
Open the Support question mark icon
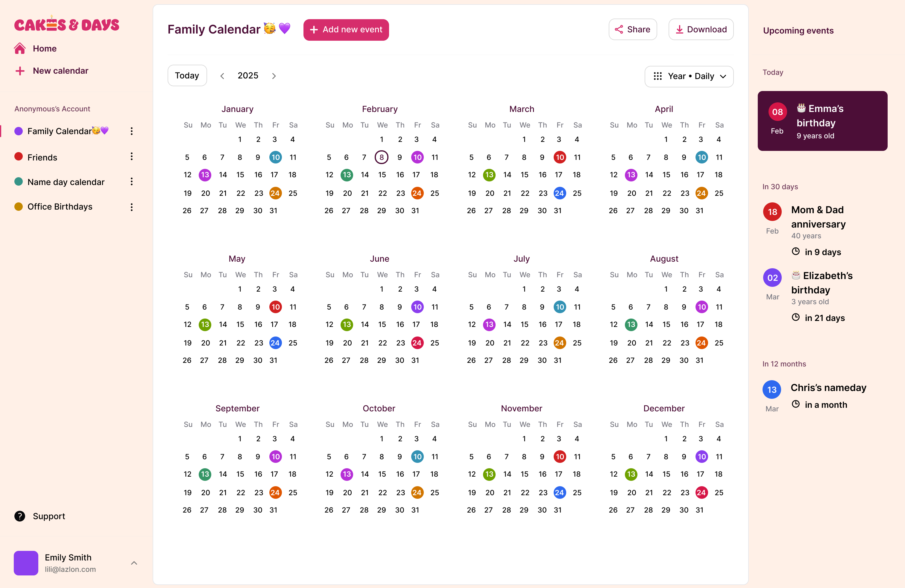[x=20, y=516]
